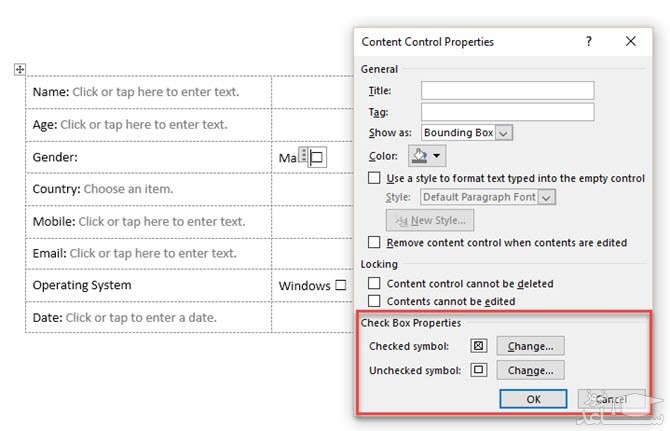
Task: Toggle the Windows check box in table
Action: (x=341, y=285)
